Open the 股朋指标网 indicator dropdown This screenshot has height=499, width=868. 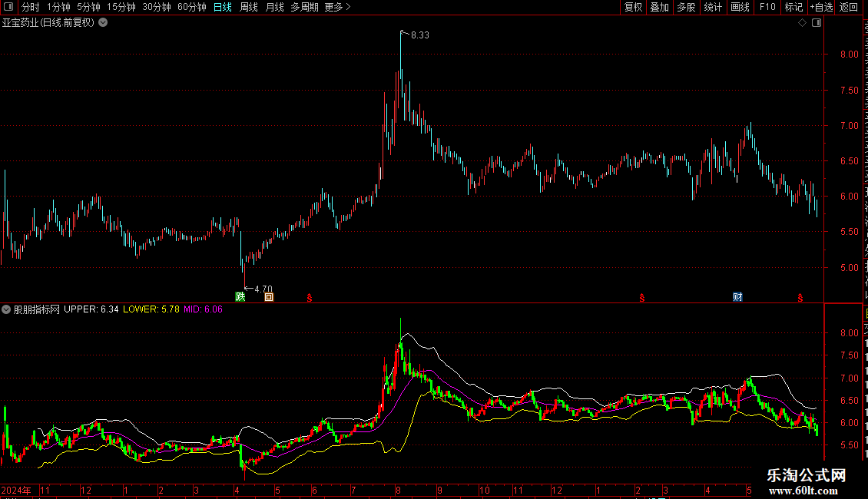[6, 309]
